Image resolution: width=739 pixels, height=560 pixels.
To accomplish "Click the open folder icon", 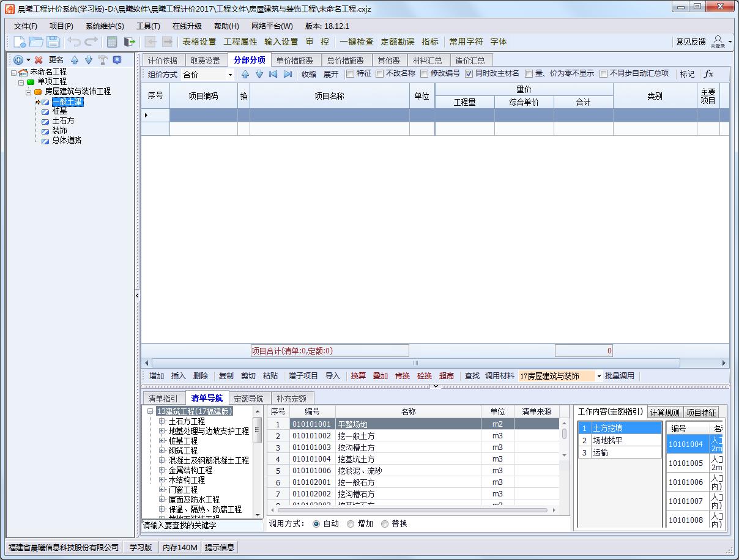I will pyautogui.click(x=36, y=42).
